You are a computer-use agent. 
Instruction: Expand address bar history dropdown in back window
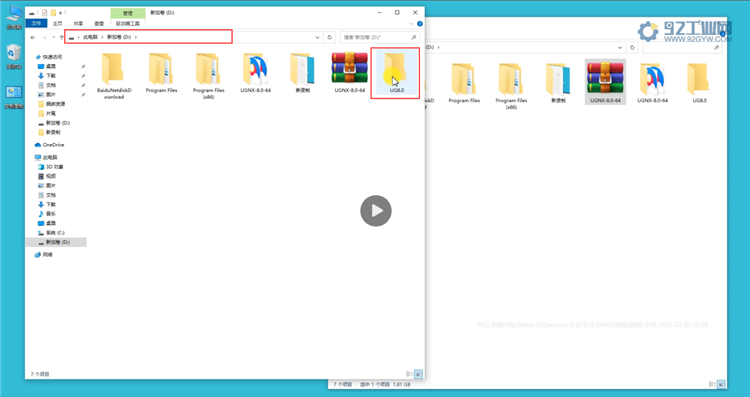tap(620, 47)
